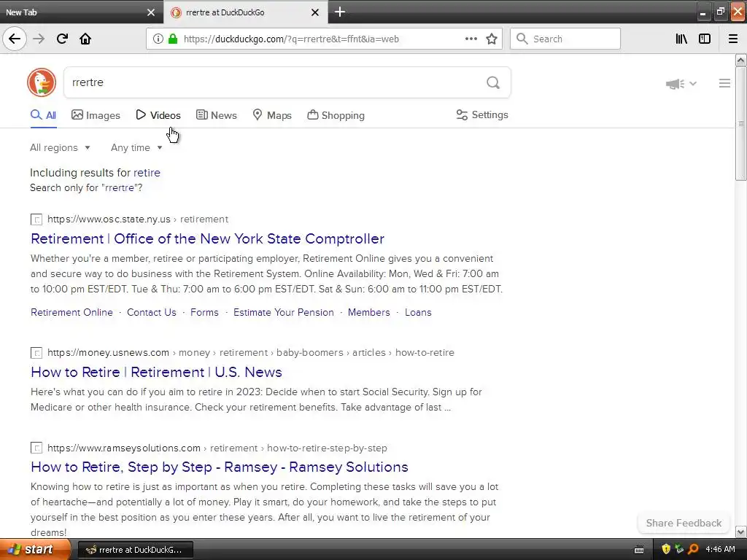
Task: Select the rrertre at DuckDuckGo taskbar item
Action: (x=135, y=550)
